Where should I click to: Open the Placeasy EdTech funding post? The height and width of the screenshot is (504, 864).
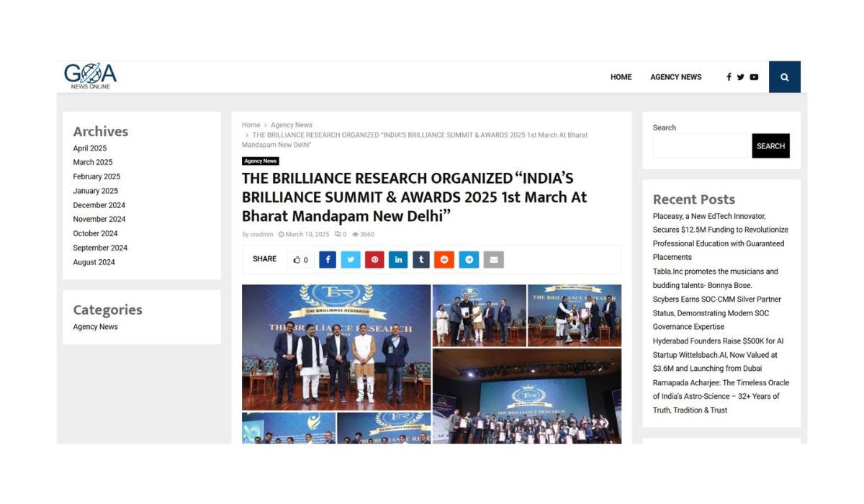720,237
